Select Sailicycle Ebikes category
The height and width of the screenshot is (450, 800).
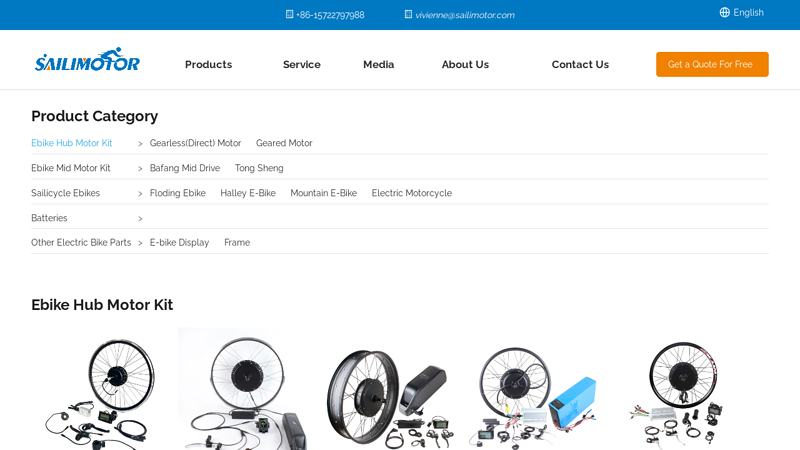(x=65, y=193)
